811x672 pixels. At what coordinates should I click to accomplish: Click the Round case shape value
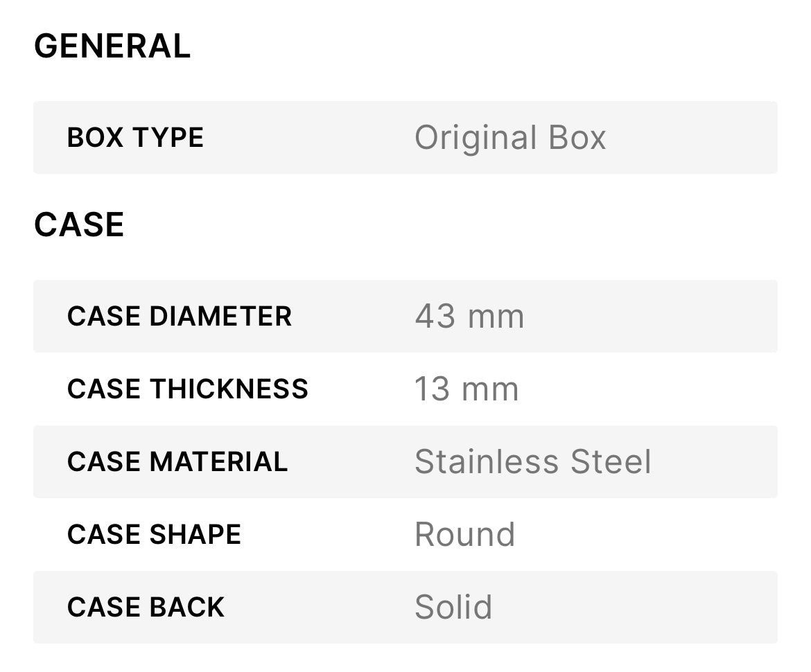[464, 535]
